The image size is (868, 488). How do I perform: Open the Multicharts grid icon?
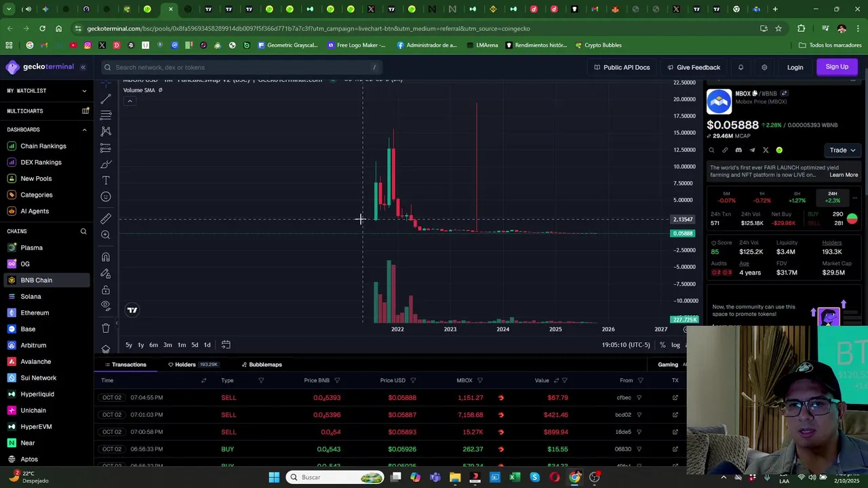pos(85,111)
